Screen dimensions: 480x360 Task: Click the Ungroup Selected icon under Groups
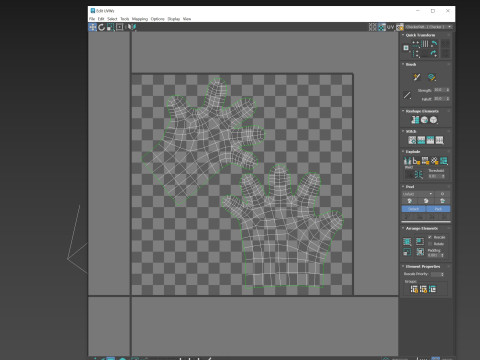click(x=423, y=289)
